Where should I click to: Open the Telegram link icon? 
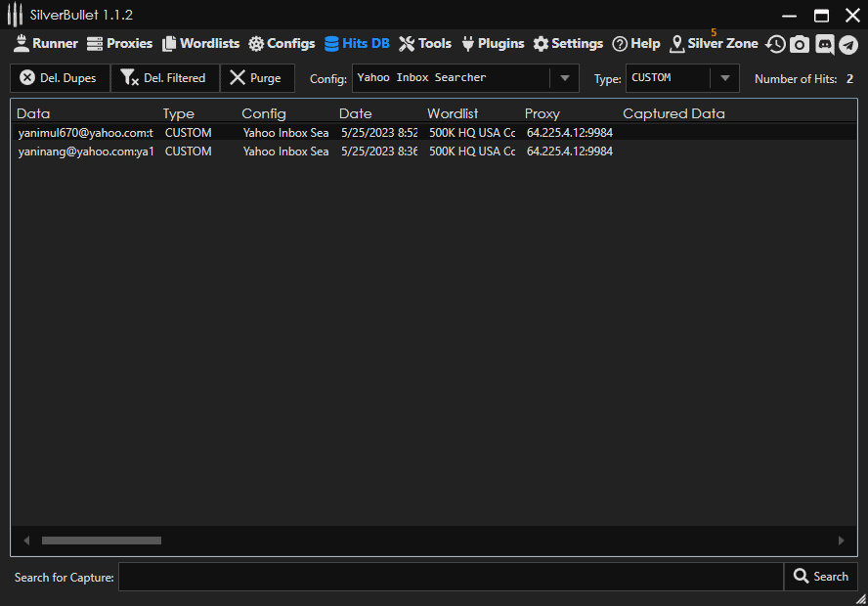pyautogui.click(x=848, y=44)
